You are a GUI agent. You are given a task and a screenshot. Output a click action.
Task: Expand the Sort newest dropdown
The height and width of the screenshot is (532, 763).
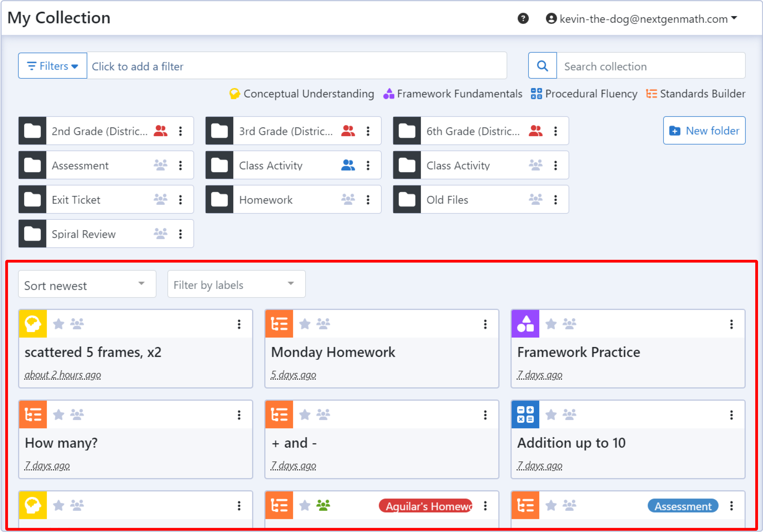point(87,284)
